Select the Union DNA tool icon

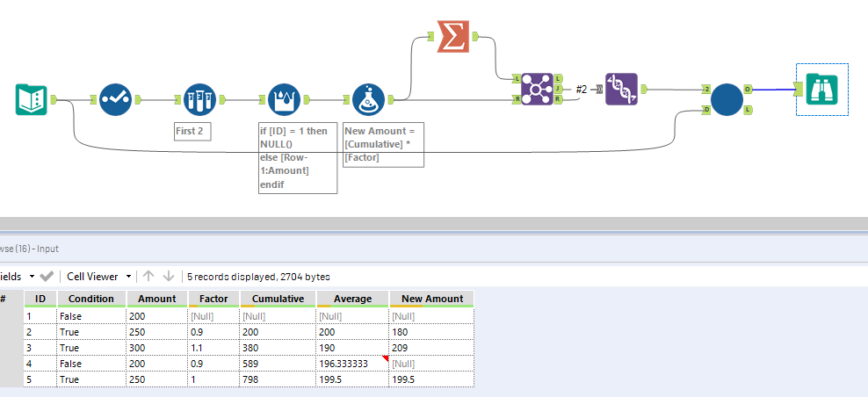click(x=621, y=89)
